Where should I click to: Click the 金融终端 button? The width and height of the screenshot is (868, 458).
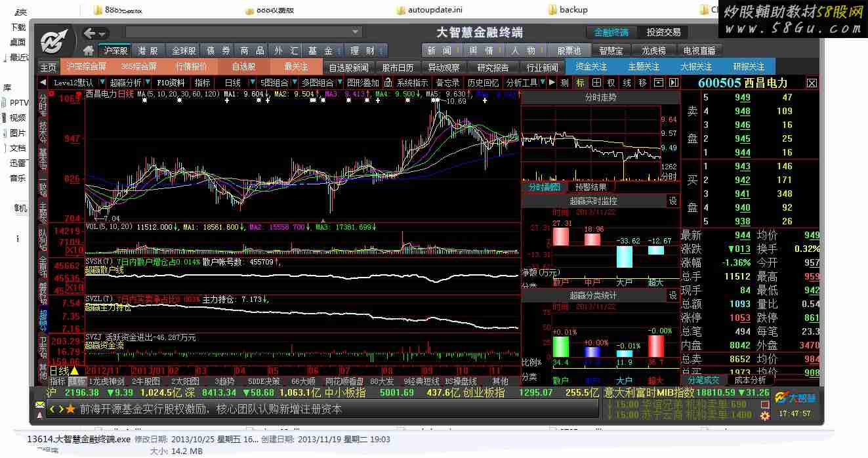coord(611,32)
